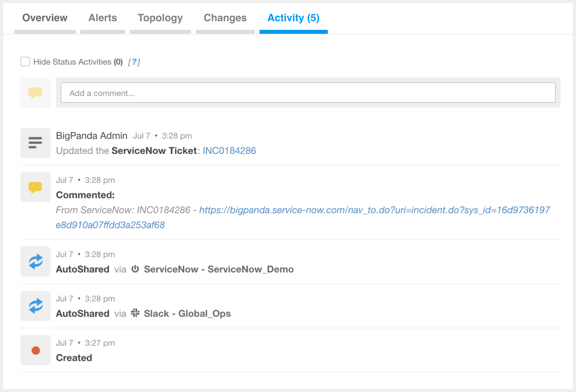This screenshot has height=392, width=576.
Task: Click the BigPanda Admin name
Action: pyautogui.click(x=92, y=136)
